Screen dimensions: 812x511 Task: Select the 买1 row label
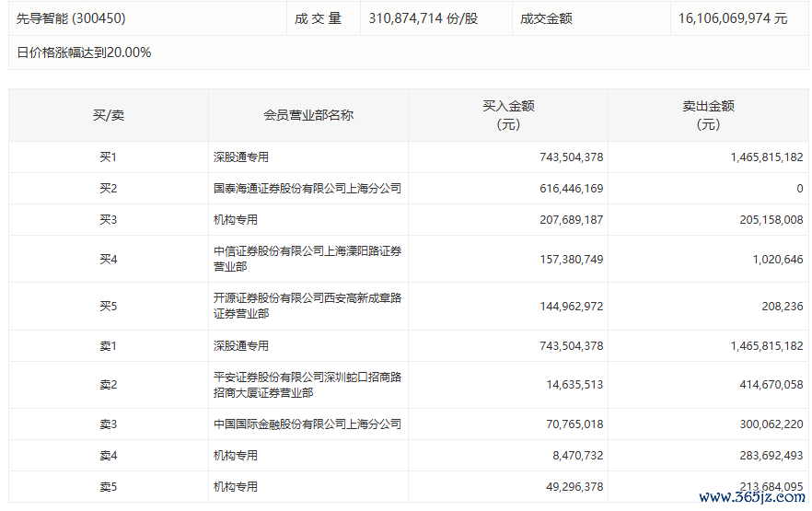(x=108, y=157)
